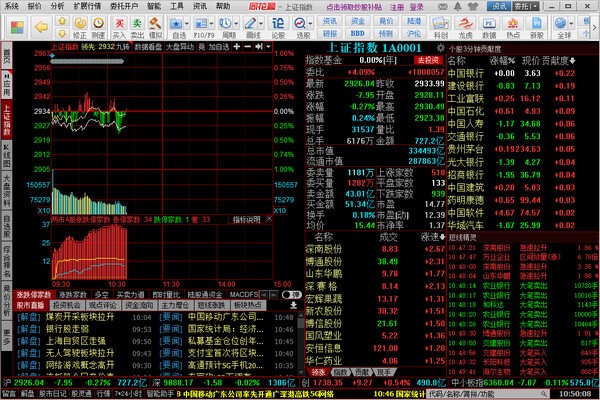Click the BBD toolbar button
This screenshot has height=400, width=600.
357,33
